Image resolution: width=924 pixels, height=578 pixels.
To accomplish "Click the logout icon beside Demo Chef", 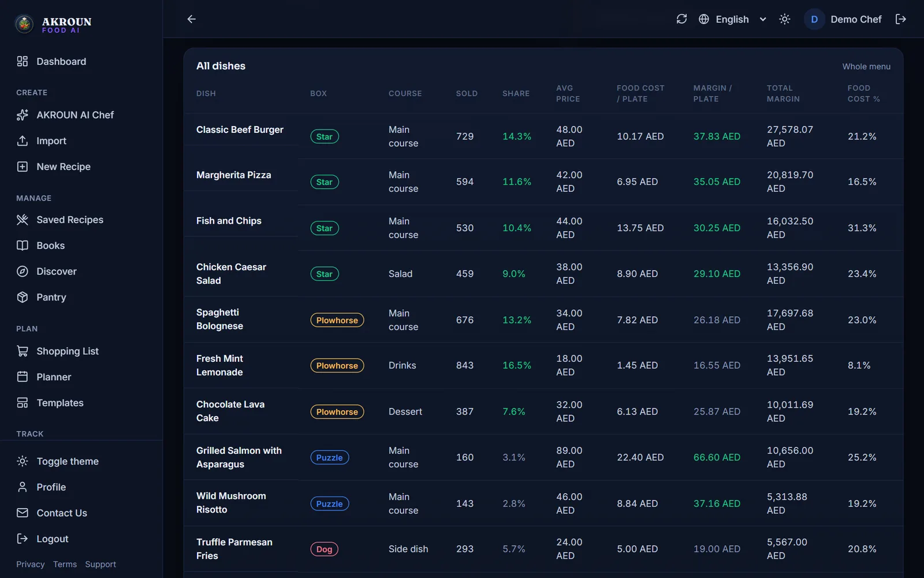I will (x=900, y=19).
